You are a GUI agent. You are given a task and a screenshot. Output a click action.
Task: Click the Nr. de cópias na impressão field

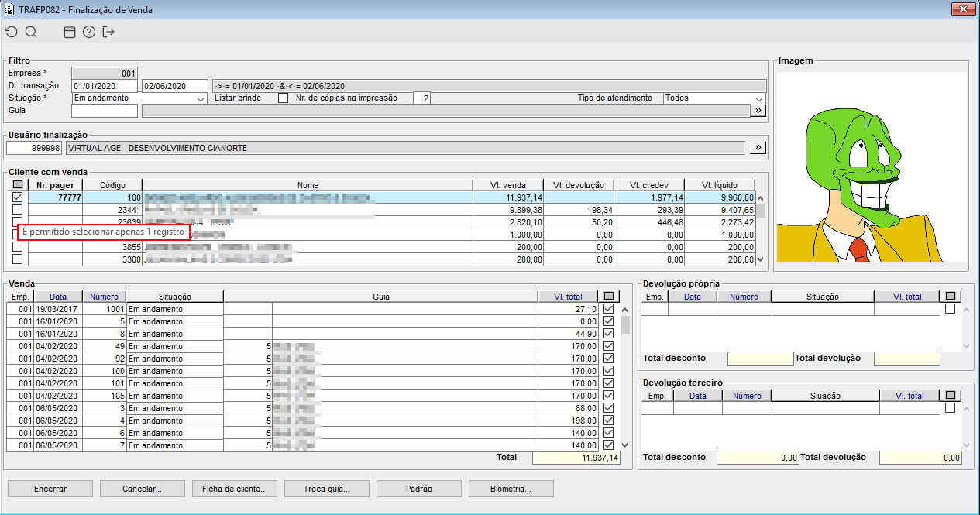(422, 98)
